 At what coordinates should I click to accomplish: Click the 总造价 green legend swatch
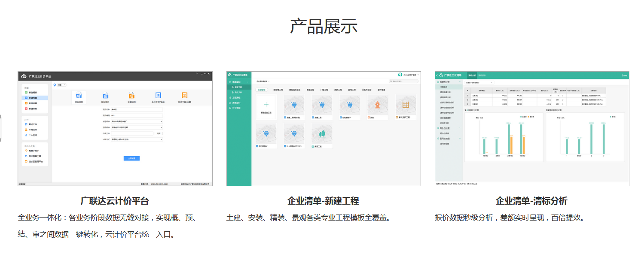[521, 116]
